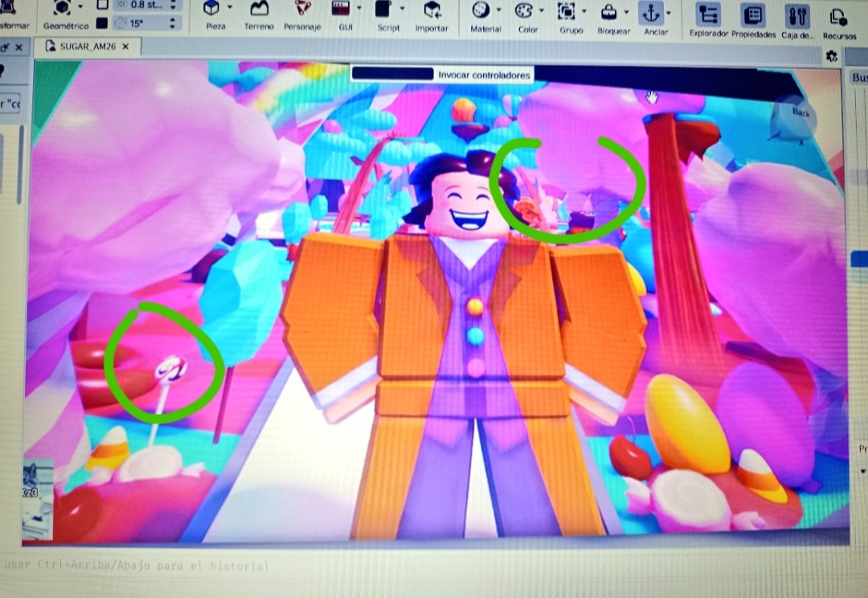This screenshot has width=868, height=598.
Task: Adjust the 0.8 studs move stepper
Action: coord(174,5)
